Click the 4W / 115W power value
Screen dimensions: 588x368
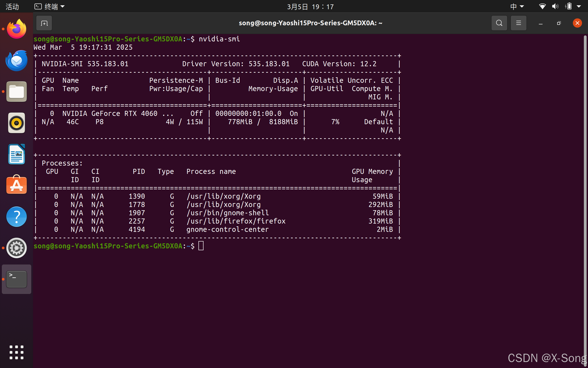tap(184, 122)
